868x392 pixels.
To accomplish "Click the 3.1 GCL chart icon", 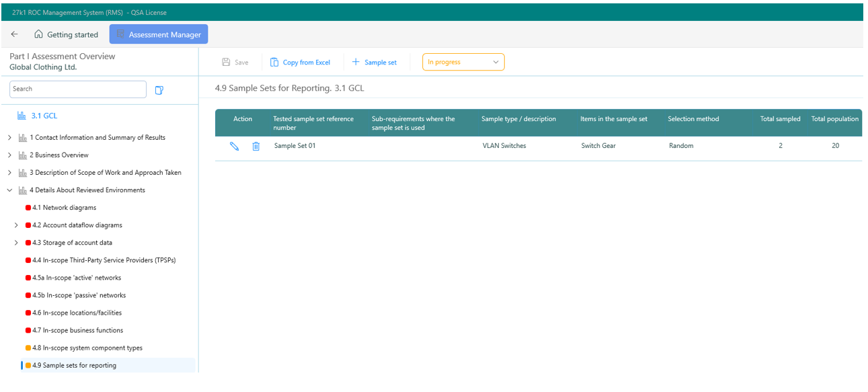I will [x=22, y=116].
